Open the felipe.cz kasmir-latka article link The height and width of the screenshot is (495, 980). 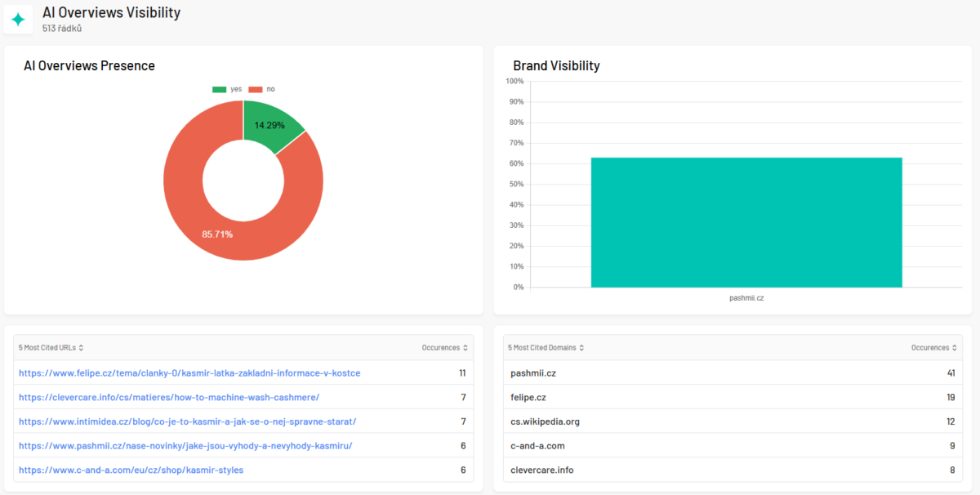(x=189, y=373)
